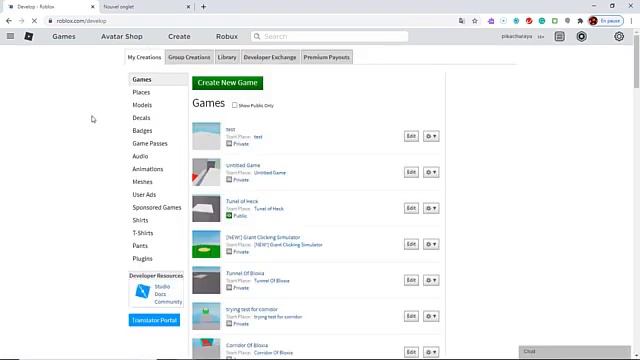Click the green square extension icon
This screenshot has width=640, height=360.
click(555, 21)
